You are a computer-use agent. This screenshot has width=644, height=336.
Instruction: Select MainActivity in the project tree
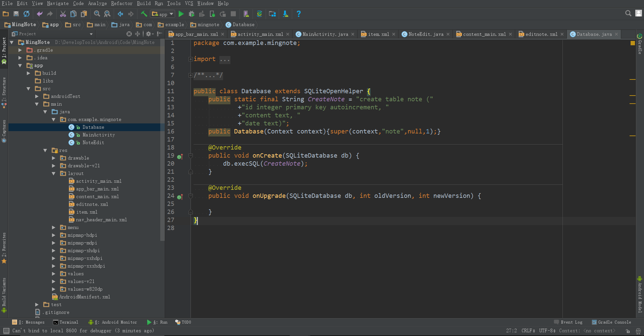click(99, 135)
